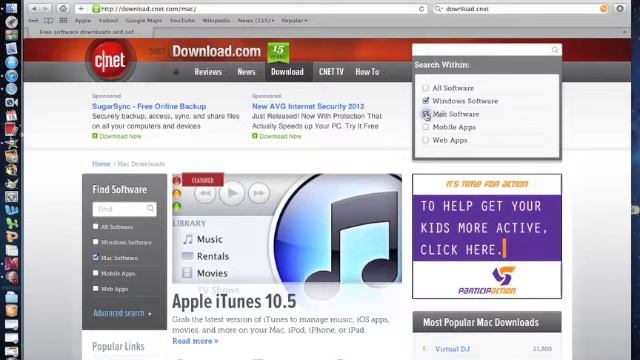Viewport: 640px width, 360px height.
Task: Click the magnifier in the Find Software box
Action: [150, 209]
